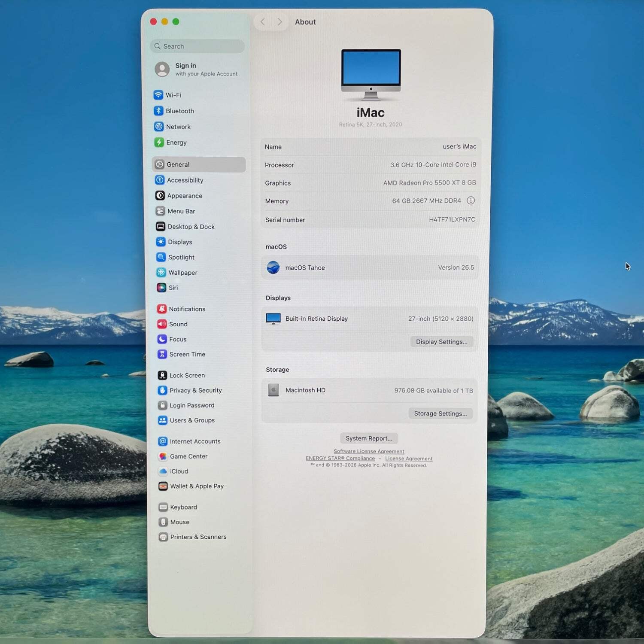Click the green zoom window button
This screenshot has height=644, width=644.
(x=176, y=21)
